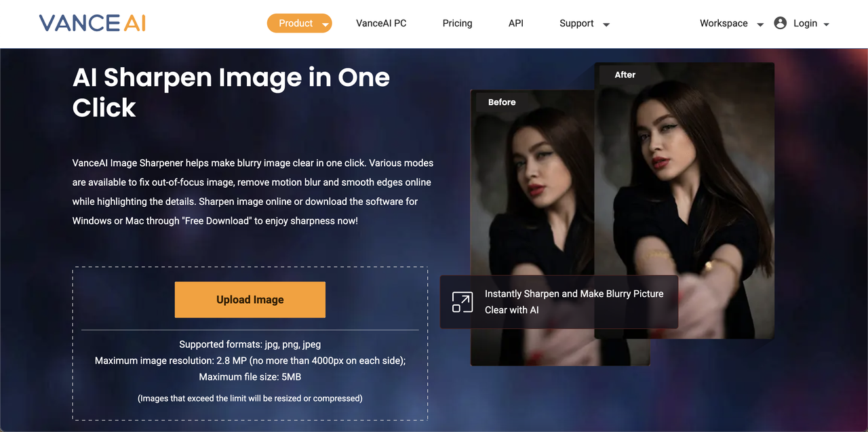Click the 'AI Sharpen Image in One Click' heading
The height and width of the screenshot is (432, 868).
pyautogui.click(x=231, y=92)
